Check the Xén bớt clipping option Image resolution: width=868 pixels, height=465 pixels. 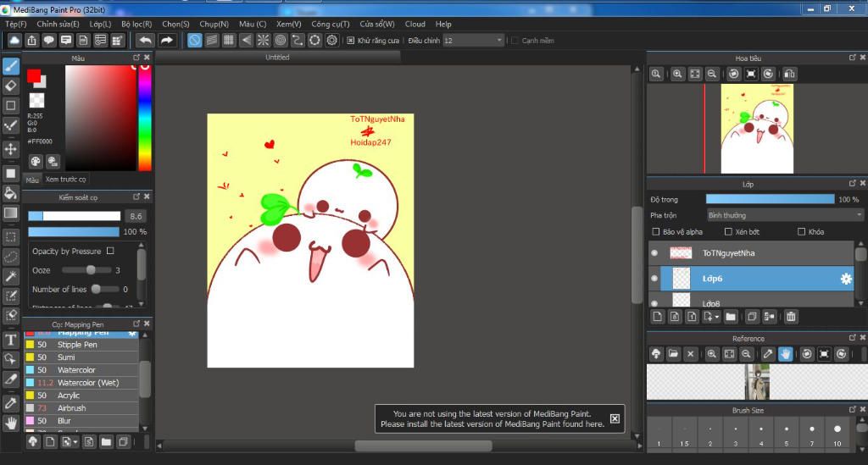coord(728,232)
